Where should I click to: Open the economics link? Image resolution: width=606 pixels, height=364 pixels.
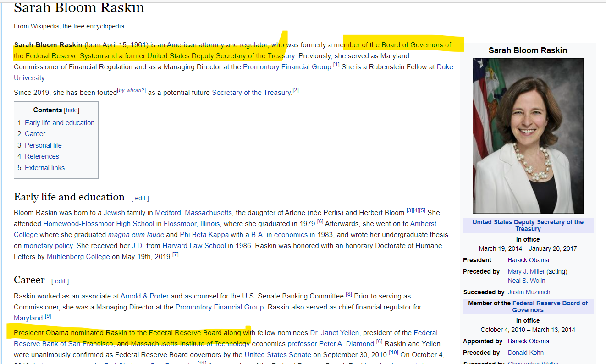click(291, 235)
